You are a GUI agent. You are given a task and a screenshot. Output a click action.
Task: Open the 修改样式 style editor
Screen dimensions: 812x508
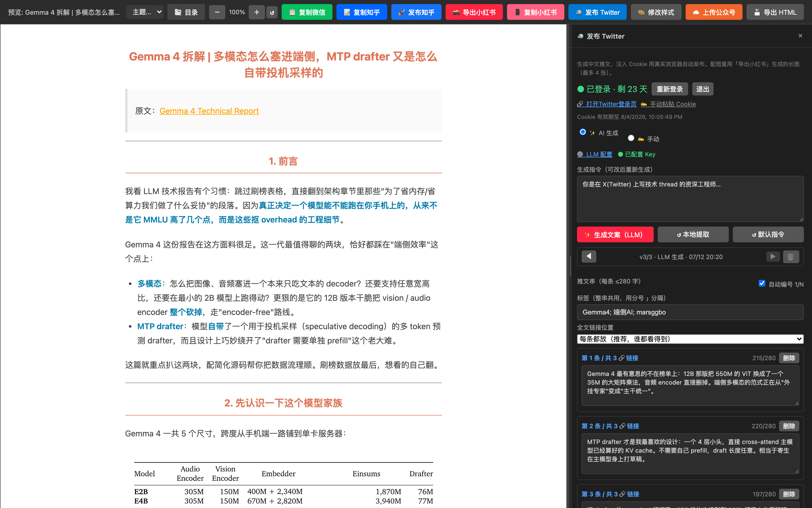(656, 12)
